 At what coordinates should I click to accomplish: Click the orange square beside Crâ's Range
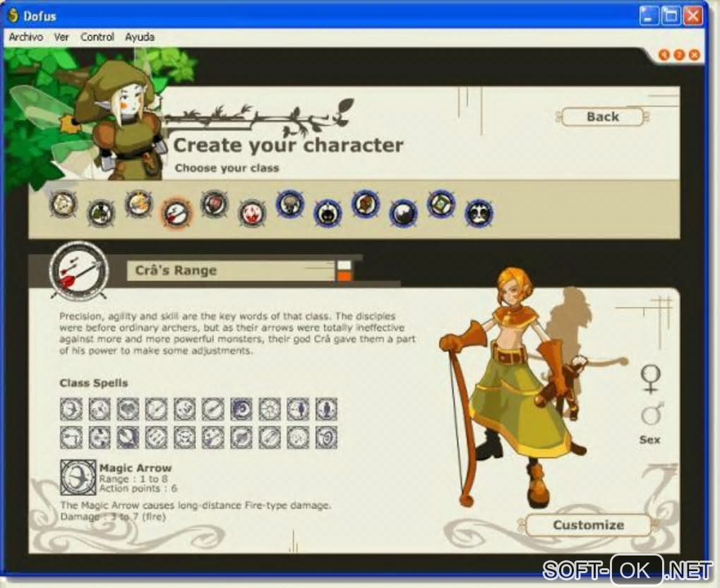pos(344,276)
